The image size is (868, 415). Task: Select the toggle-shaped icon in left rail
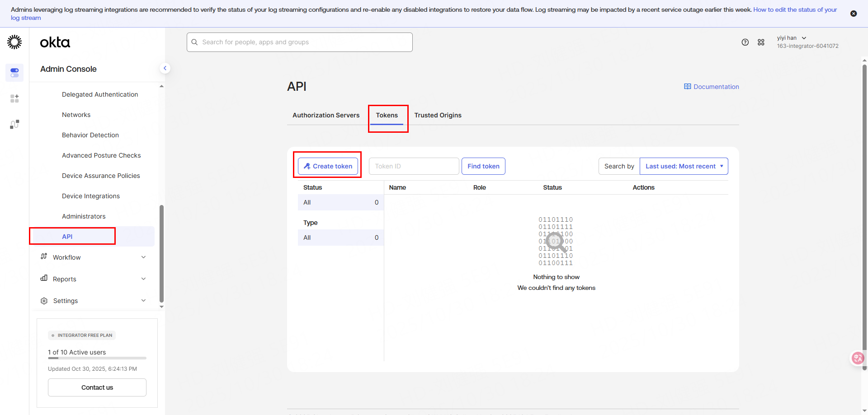coord(14,73)
